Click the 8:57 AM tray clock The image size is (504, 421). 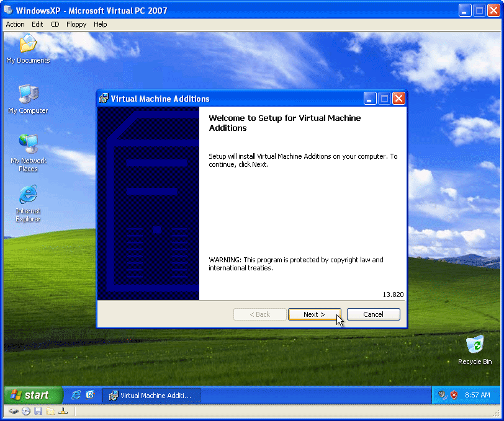477,395
